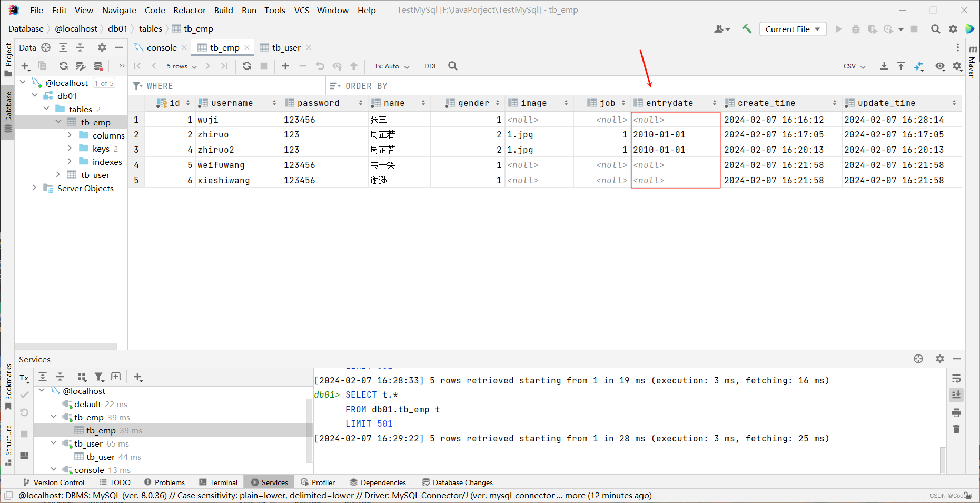Open Search Everywhere magnifier icon
This screenshot has height=503, width=980.
(936, 29)
